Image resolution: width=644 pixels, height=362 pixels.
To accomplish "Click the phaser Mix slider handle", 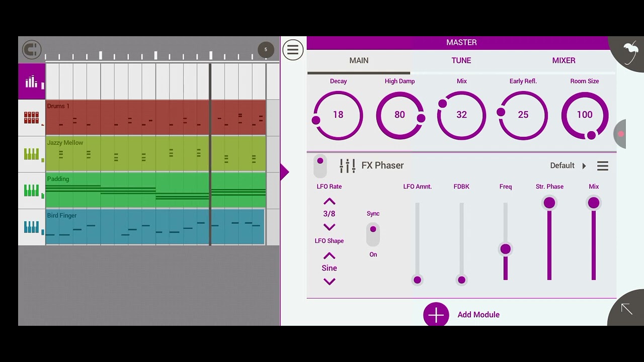I will [x=594, y=203].
